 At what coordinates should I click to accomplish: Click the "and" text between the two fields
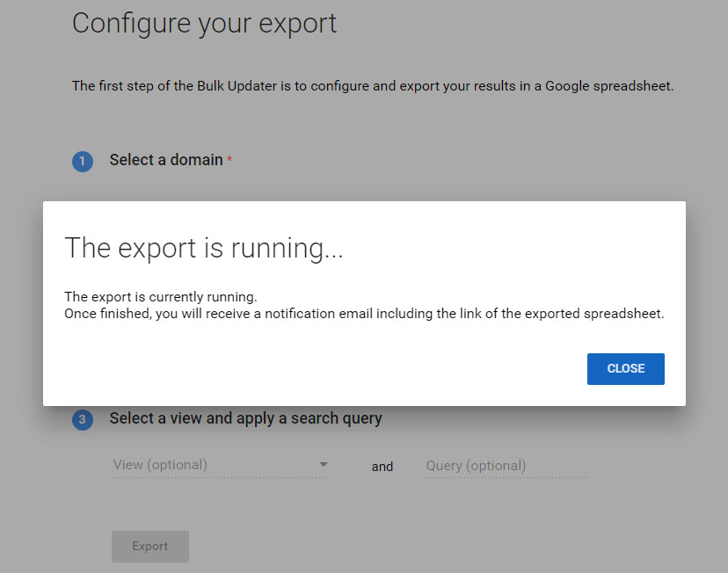pyautogui.click(x=382, y=467)
